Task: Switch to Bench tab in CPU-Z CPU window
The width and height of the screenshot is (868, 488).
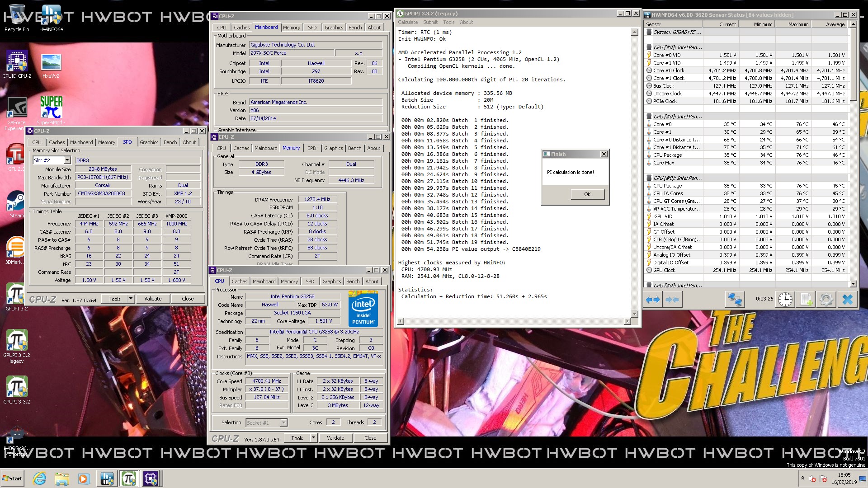Action: [x=353, y=282]
